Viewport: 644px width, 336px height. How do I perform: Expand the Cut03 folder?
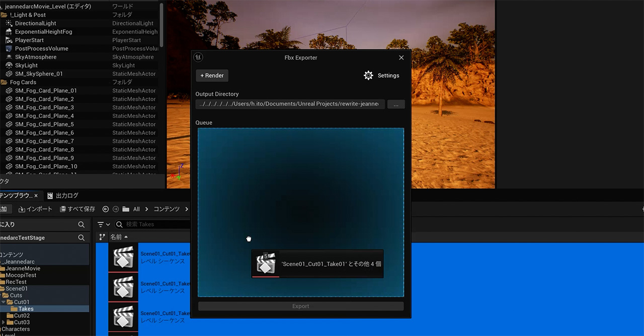click(4, 322)
